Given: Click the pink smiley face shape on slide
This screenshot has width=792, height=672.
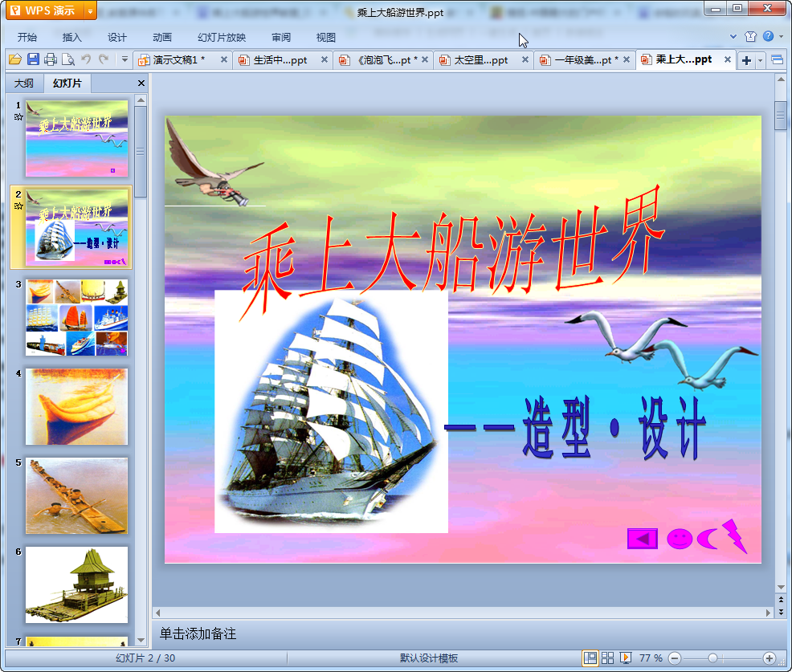Looking at the screenshot, I should [680, 539].
